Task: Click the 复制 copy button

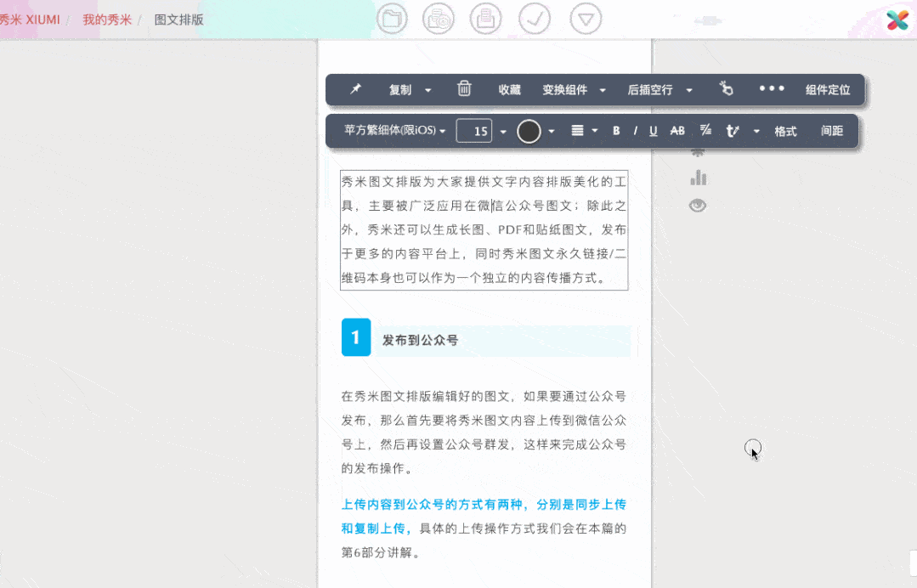Action: 400,89
